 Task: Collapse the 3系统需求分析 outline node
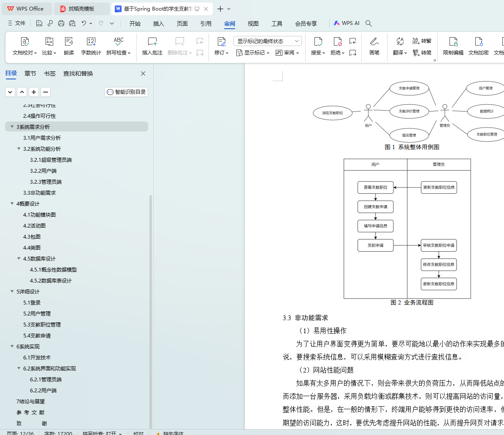[x=12, y=127]
